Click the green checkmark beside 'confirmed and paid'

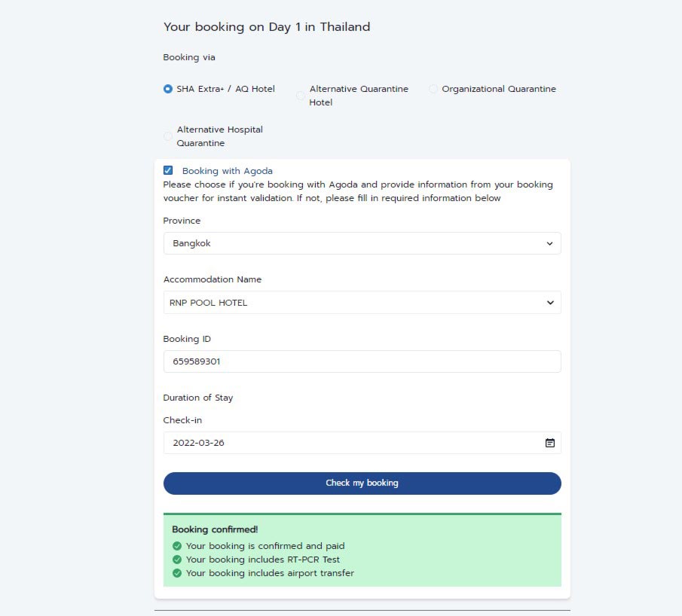176,546
